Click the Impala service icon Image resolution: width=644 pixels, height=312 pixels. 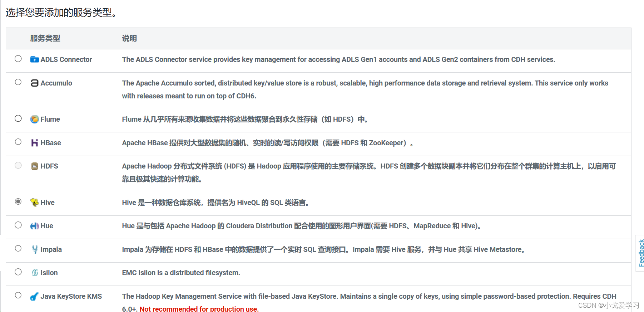pyautogui.click(x=34, y=249)
